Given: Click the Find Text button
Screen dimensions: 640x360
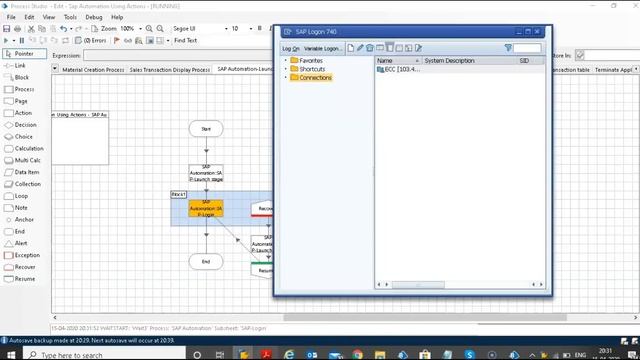Looking at the screenshot, I should 185,40.
